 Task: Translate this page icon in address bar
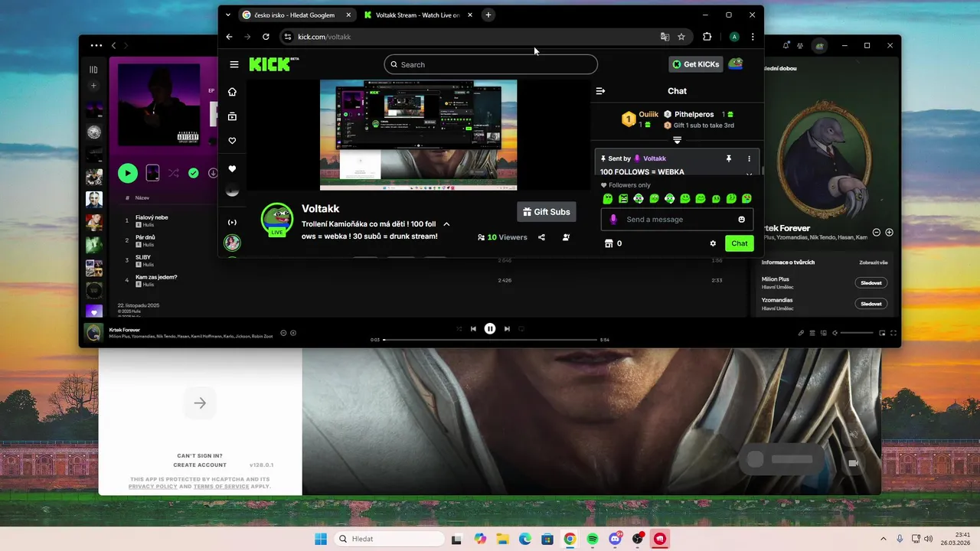coord(665,37)
